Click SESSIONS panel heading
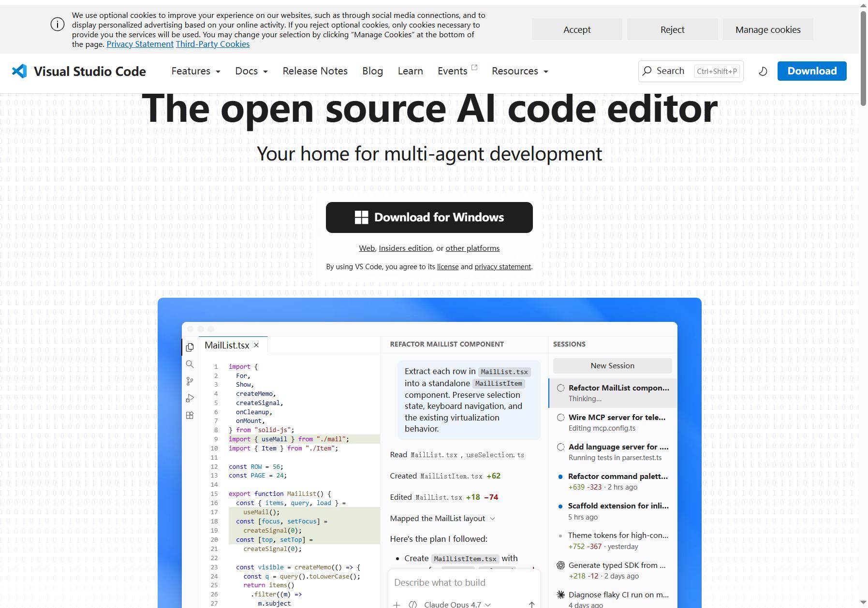868x608 pixels. (x=569, y=344)
